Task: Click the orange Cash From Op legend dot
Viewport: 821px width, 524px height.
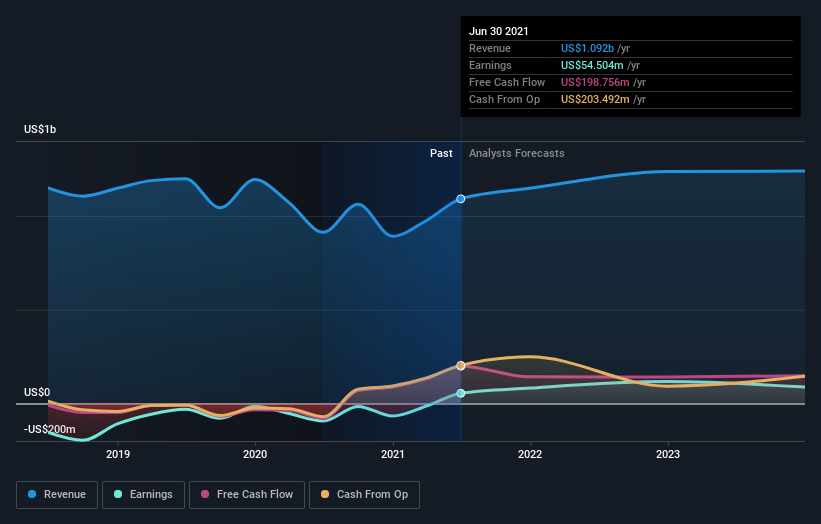Action: tap(325, 494)
